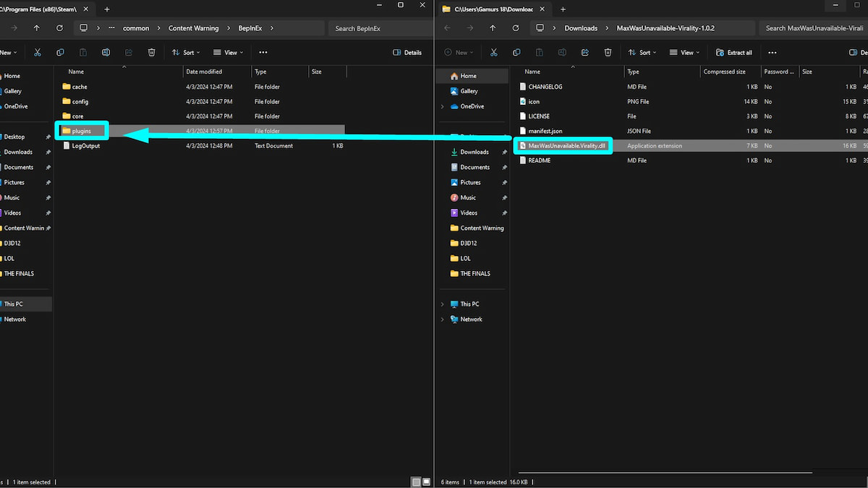868x488 pixels.
Task: Click the Refresh icon in left window
Action: [x=60, y=28]
